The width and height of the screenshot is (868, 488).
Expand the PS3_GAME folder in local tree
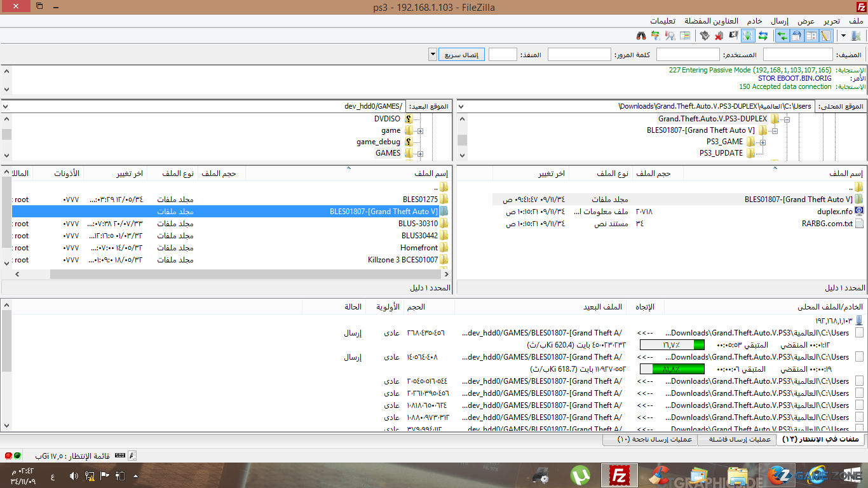click(763, 142)
